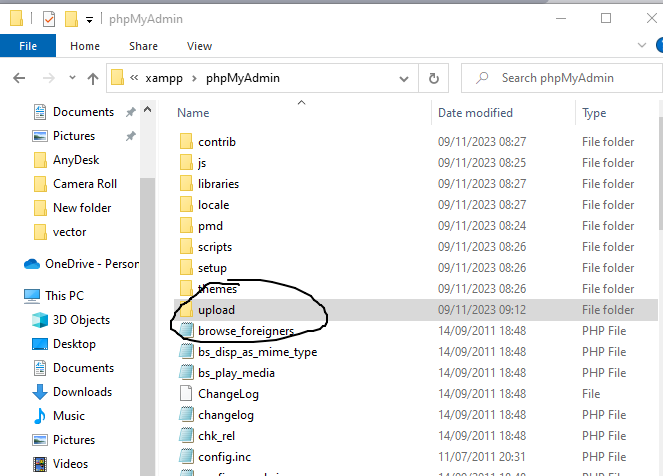Open Customize Quick Access Toolbar dropdown
Screen dimensions: 663x476
(x=89, y=19)
